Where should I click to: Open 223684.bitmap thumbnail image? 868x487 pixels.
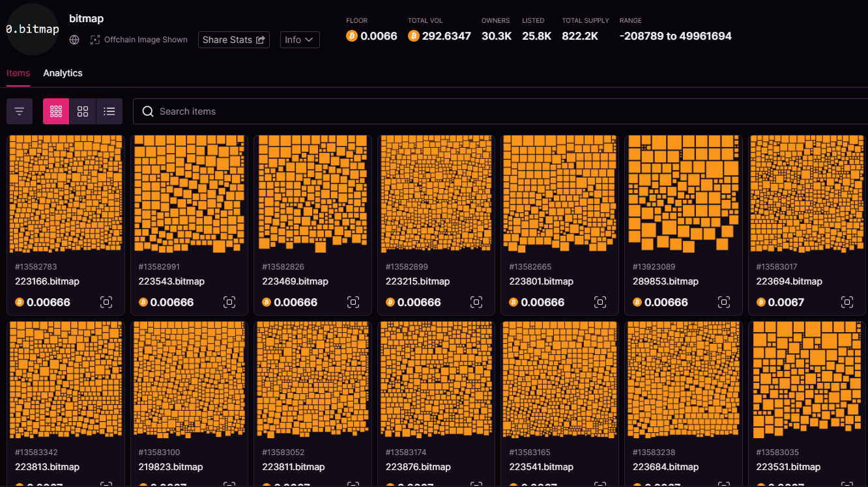[684, 380]
